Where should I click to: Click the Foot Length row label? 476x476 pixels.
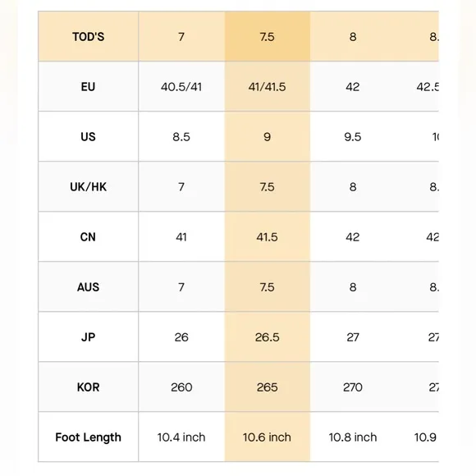tap(89, 437)
